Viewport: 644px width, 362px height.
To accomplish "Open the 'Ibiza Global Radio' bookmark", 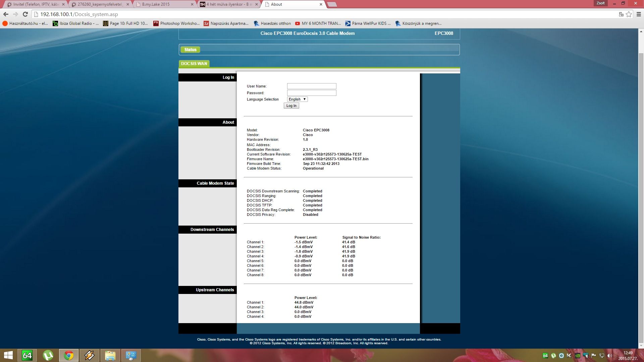I will pyautogui.click(x=76, y=23).
